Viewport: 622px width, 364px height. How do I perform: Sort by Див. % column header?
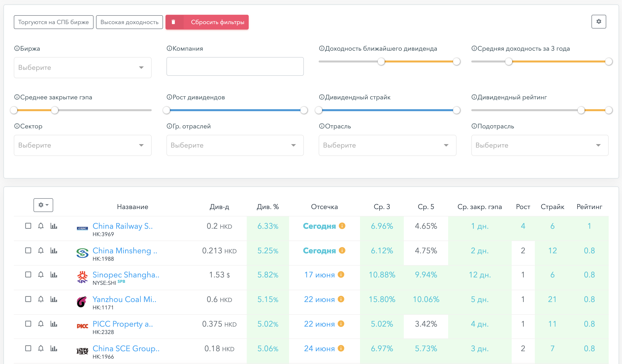[x=268, y=207]
